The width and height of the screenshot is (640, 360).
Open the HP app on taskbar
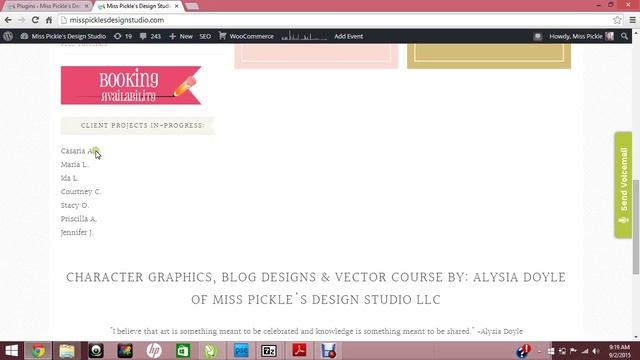154,351
